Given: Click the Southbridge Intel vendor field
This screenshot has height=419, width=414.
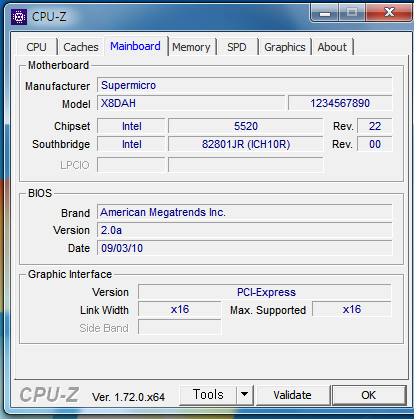Looking at the screenshot, I should 131,144.
